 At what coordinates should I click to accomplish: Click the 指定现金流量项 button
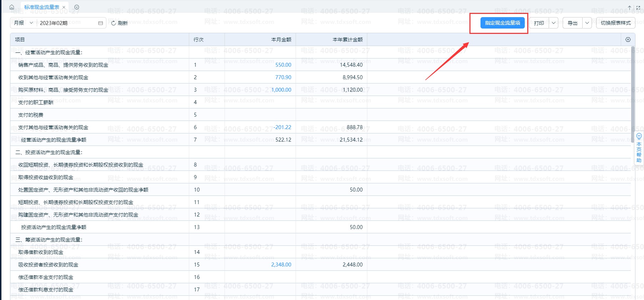[x=502, y=23]
